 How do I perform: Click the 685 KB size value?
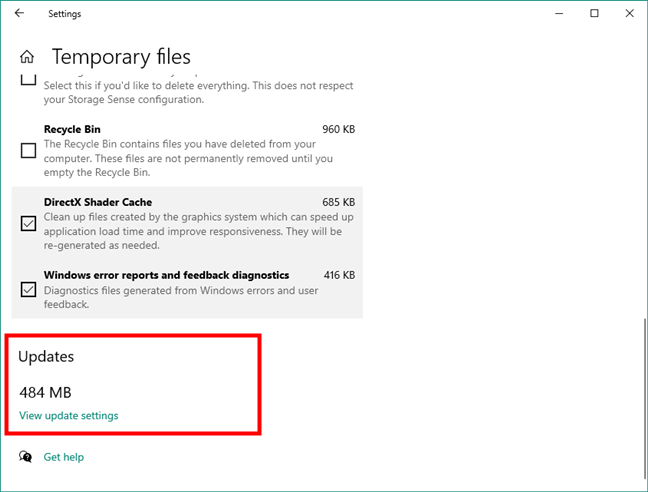click(338, 202)
